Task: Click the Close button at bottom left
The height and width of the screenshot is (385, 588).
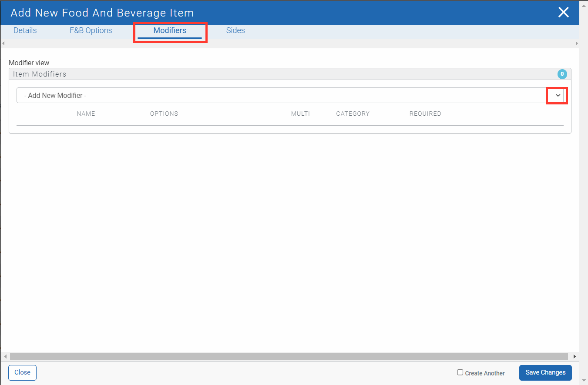Action: 22,372
